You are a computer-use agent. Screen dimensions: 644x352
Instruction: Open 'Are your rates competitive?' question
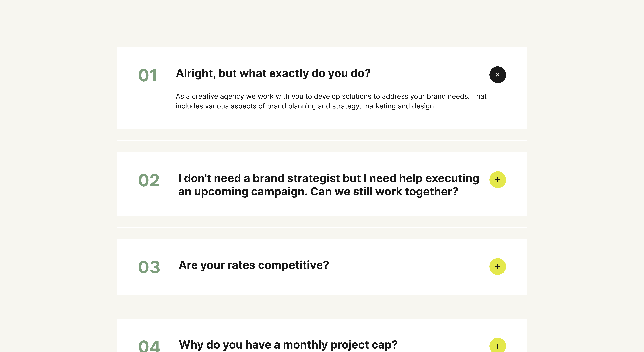[254, 265]
